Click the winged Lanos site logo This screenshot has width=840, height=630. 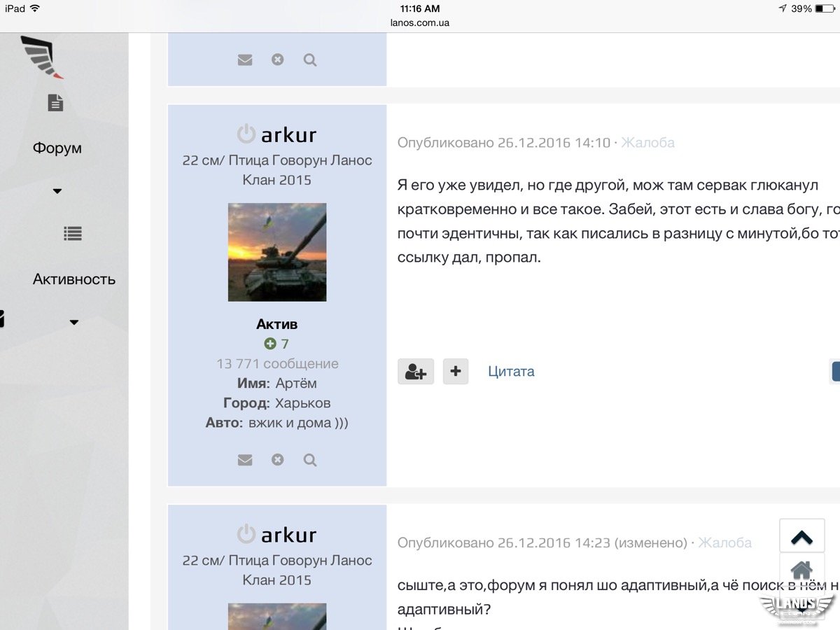(42, 56)
